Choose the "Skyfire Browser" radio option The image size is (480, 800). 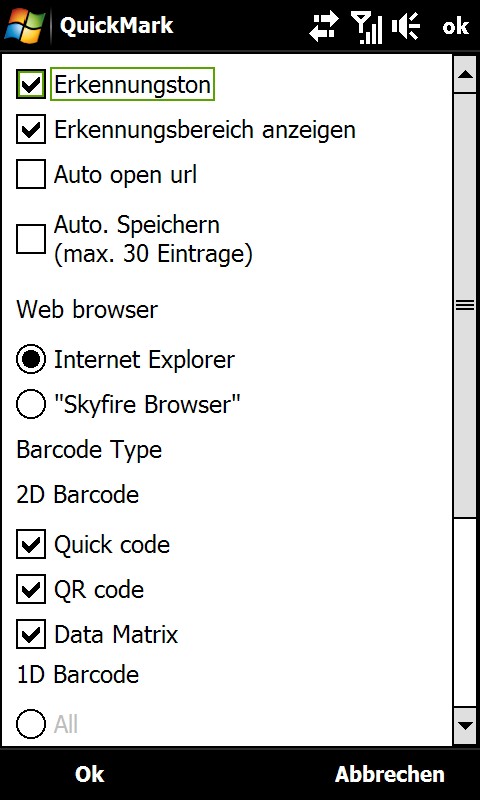31,405
